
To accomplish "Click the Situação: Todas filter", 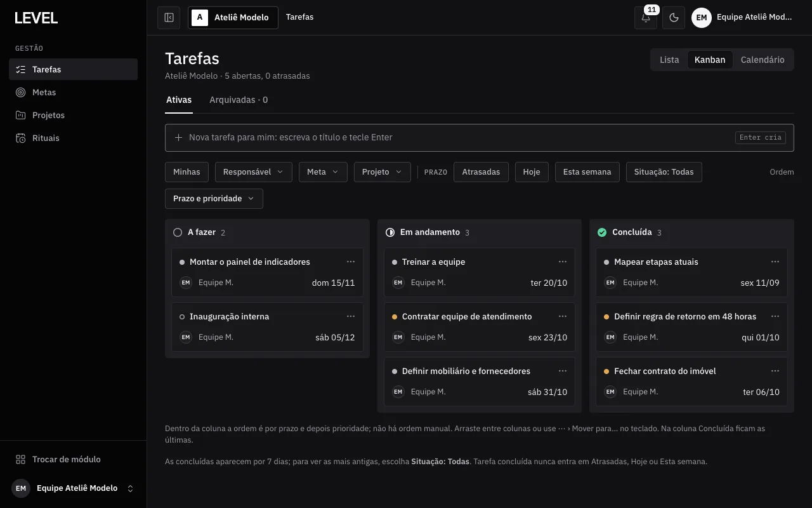I will (x=664, y=172).
